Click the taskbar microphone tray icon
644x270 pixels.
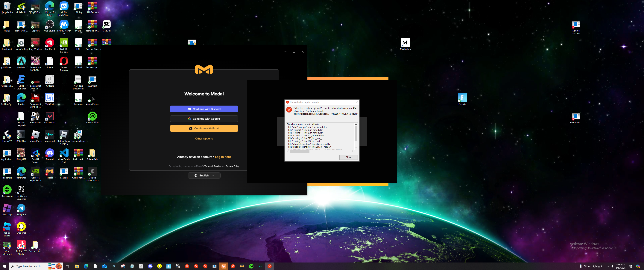point(612,266)
